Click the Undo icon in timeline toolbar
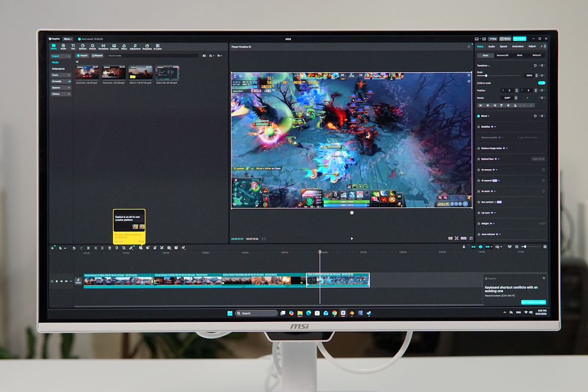588x392 pixels. coord(74,248)
